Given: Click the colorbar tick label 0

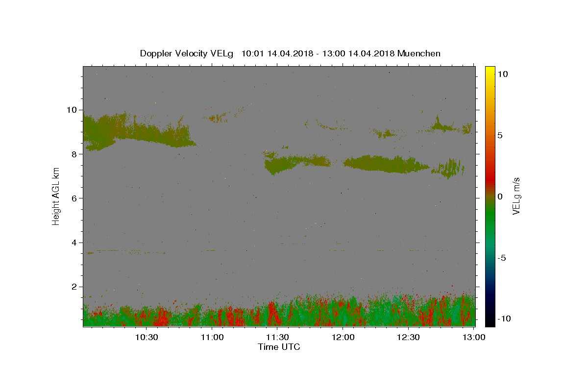Looking at the screenshot, I should click(x=500, y=196).
